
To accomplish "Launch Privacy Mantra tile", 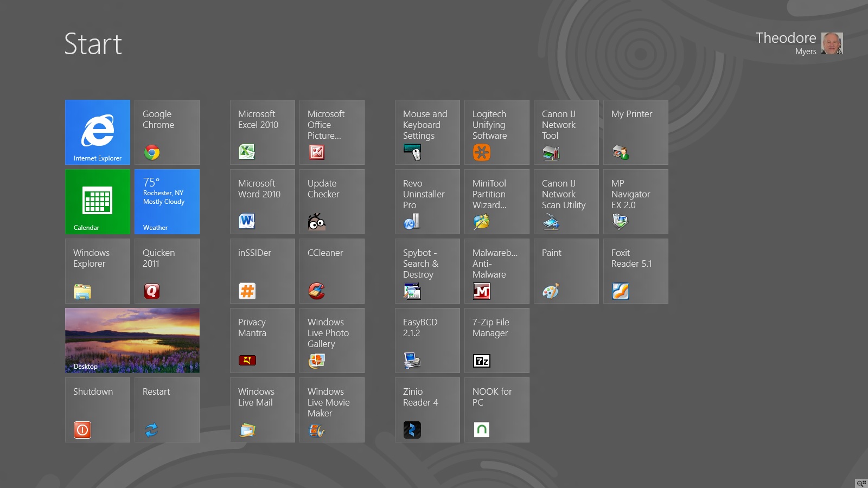I will [263, 341].
